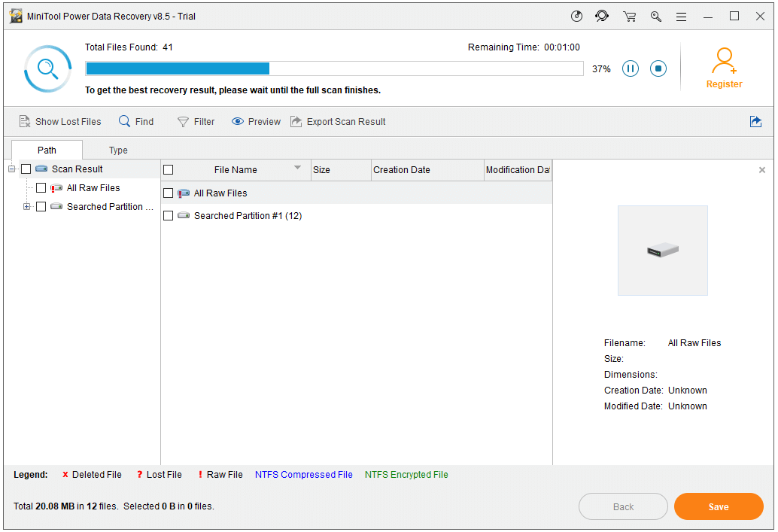Expand the Searched Partition tree node
This screenshot has width=778, height=532.
click(26, 206)
